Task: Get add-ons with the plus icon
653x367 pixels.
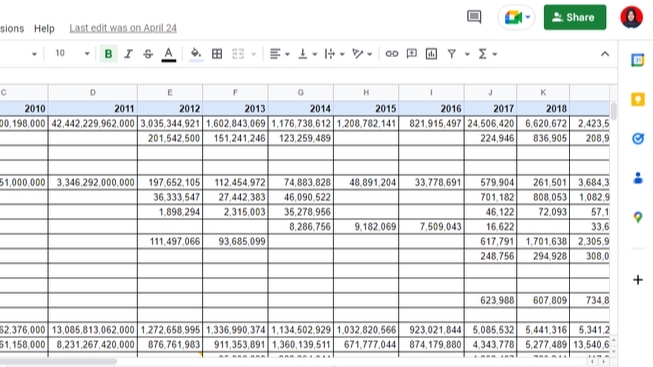Action: pos(638,280)
